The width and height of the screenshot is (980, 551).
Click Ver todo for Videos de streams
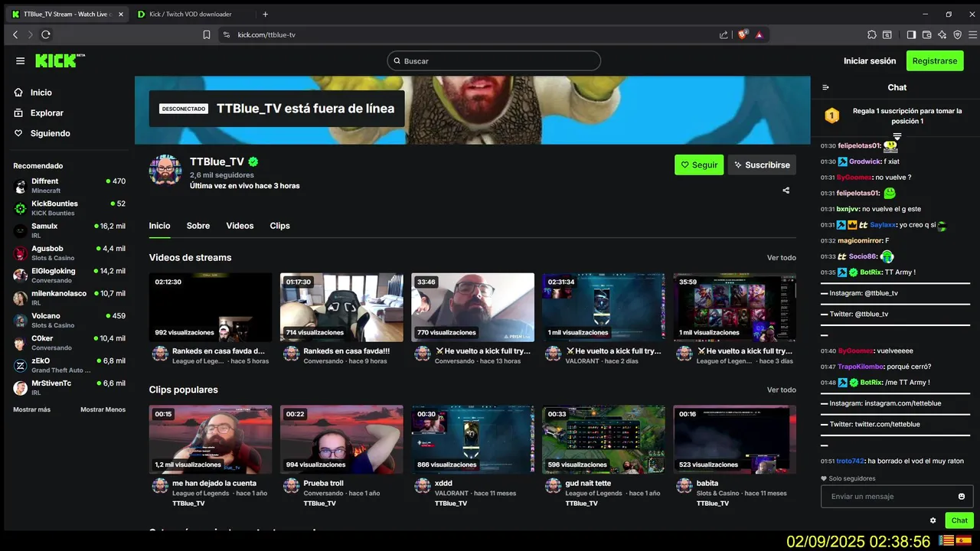(782, 258)
